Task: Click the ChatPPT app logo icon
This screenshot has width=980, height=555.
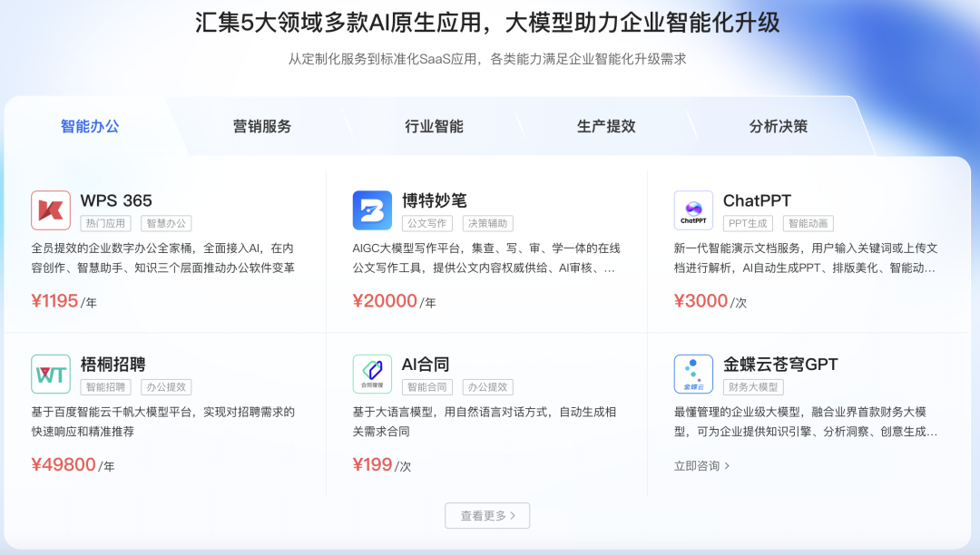Action: click(693, 210)
